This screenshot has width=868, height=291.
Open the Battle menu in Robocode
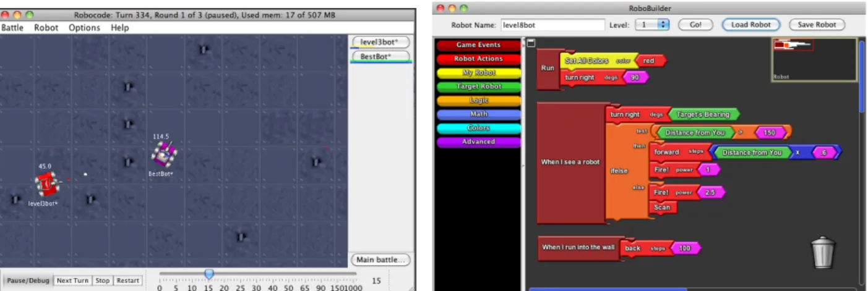coord(12,28)
